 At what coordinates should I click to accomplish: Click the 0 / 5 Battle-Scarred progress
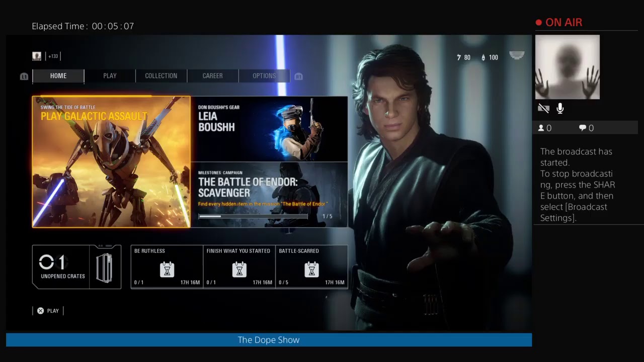[284, 283]
